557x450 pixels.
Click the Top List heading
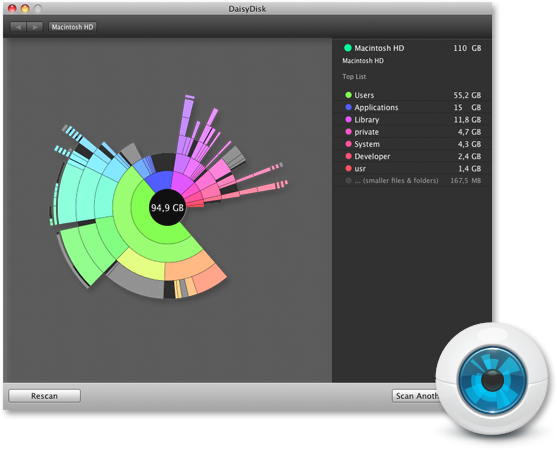tap(354, 76)
